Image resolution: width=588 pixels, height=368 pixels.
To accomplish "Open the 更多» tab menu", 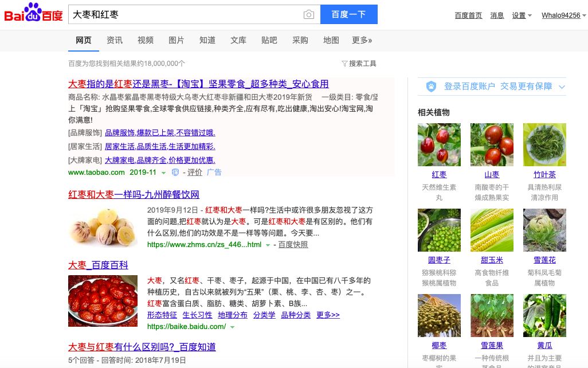I will pyautogui.click(x=362, y=40).
